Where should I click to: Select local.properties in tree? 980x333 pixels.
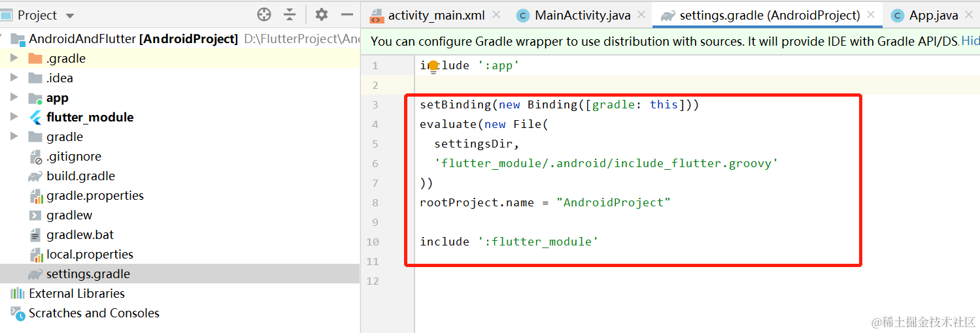[x=90, y=255]
